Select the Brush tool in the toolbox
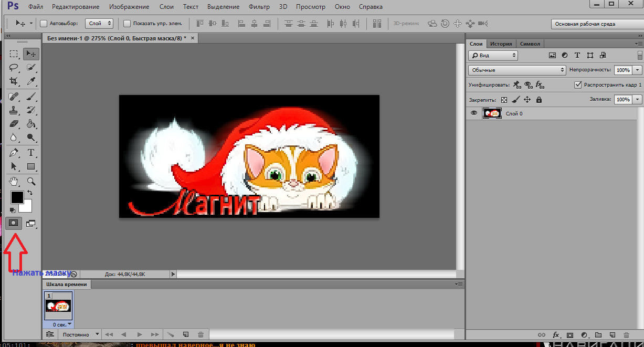 (30, 97)
